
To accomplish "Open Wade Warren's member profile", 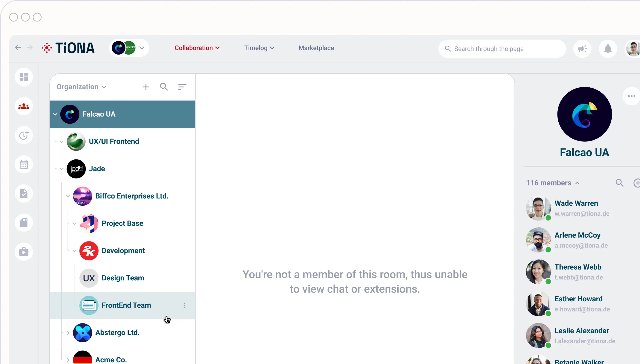I will [x=576, y=203].
